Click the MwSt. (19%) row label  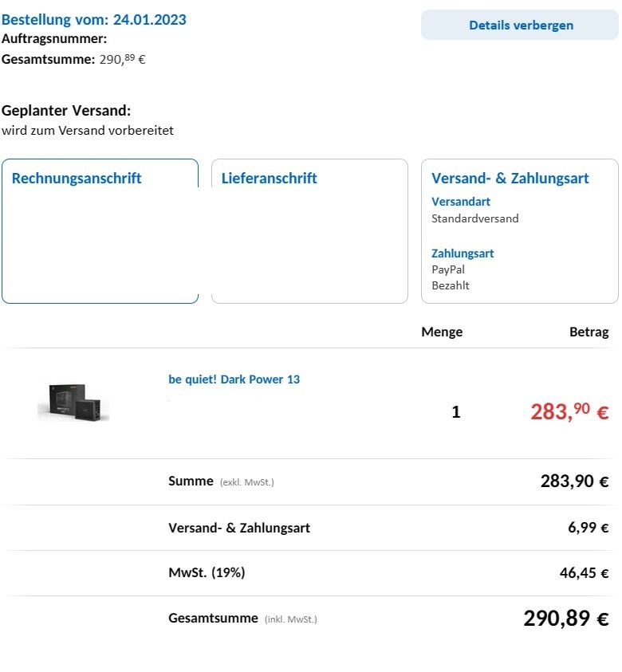coord(207,572)
